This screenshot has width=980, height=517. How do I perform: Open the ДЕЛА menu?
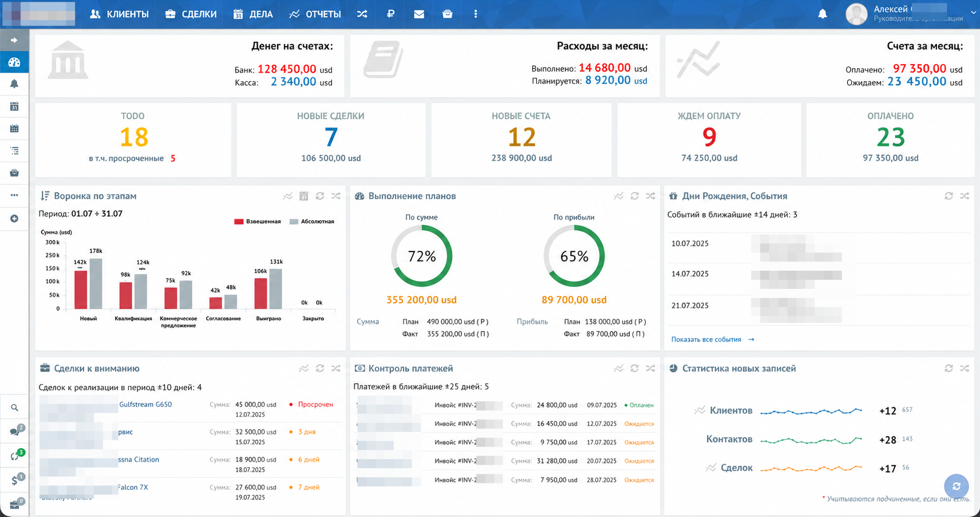coord(253,14)
